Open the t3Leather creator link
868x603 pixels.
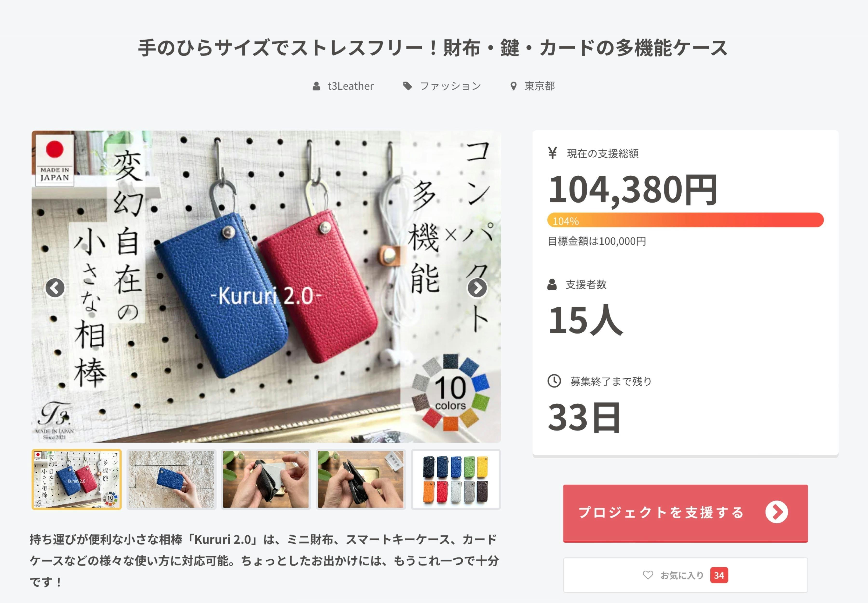[350, 86]
